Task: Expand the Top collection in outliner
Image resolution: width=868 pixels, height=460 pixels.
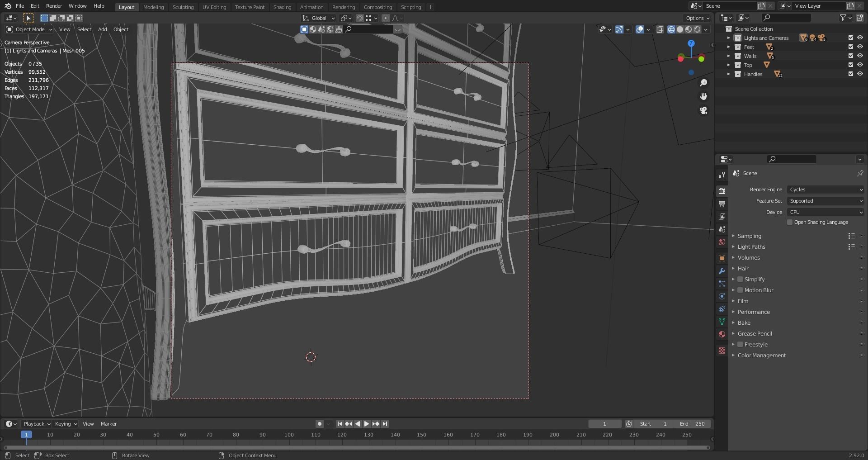Action: (x=729, y=65)
